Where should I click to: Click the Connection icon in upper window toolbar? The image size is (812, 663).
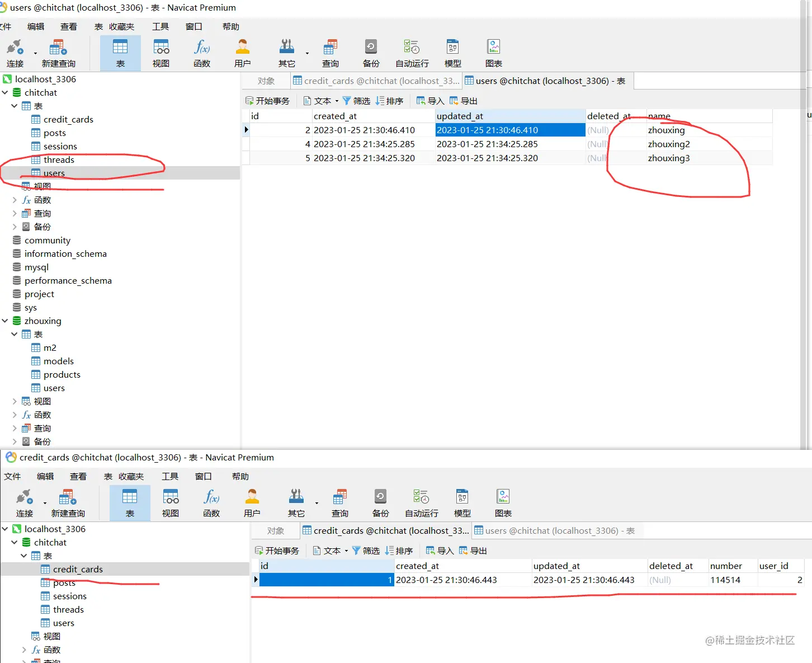15,54
